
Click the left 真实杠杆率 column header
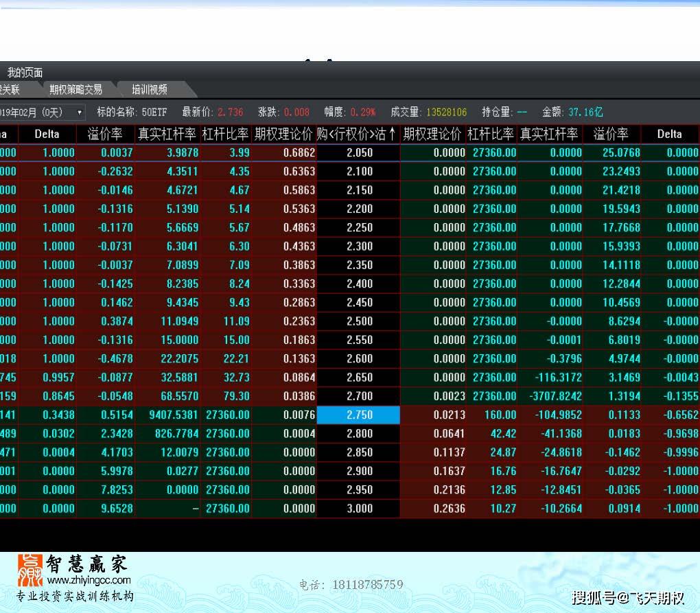coord(167,134)
